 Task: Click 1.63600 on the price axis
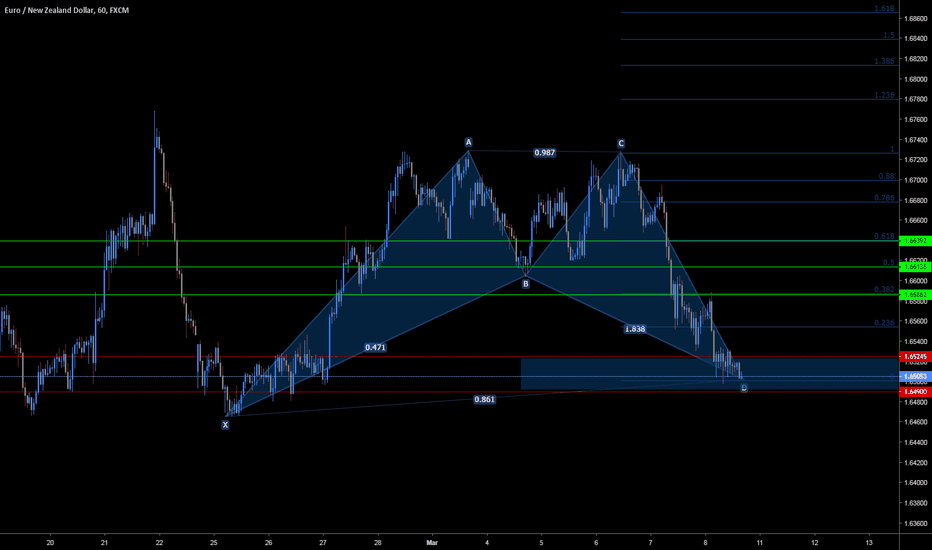point(915,523)
